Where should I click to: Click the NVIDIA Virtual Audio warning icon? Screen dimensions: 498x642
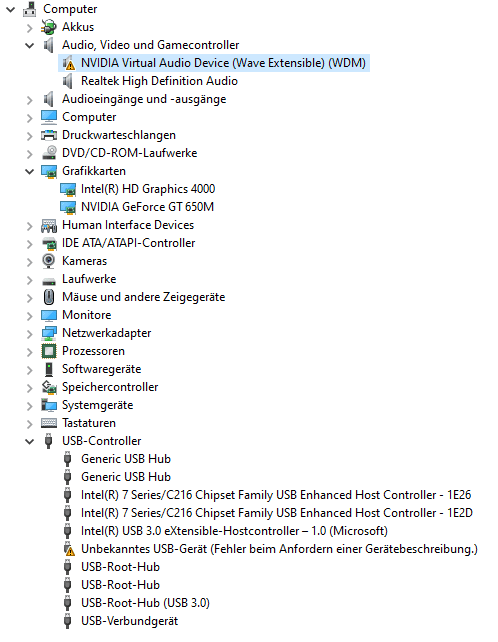pyautogui.click(x=68, y=63)
